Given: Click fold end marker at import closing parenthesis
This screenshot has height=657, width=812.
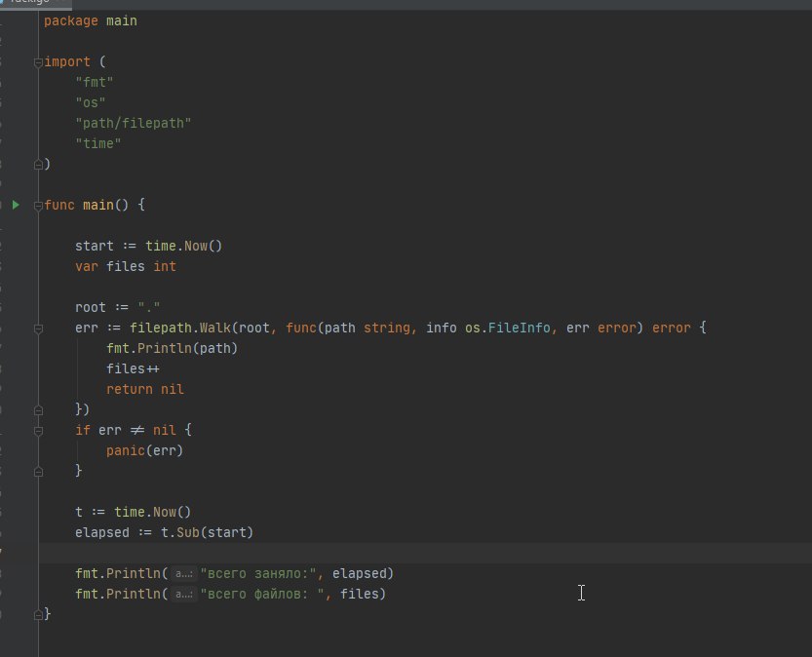Looking at the screenshot, I should pyautogui.click(x=38, y=165).
